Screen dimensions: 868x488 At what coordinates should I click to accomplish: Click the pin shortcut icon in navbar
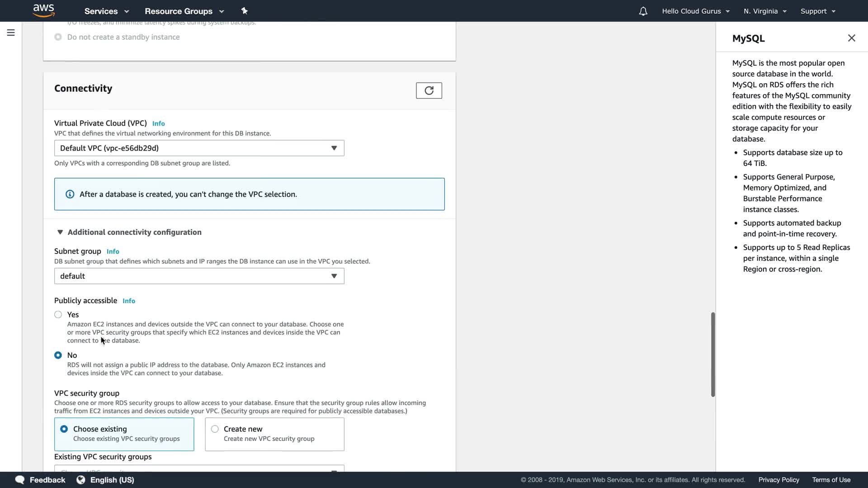click(x=244, y=11)
